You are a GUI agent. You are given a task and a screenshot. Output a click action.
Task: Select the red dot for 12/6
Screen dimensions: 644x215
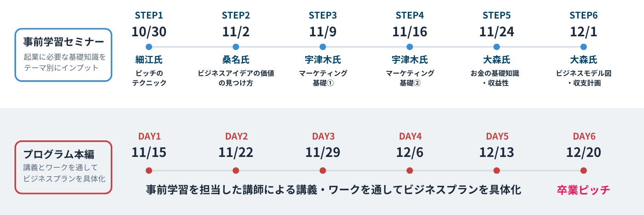[x=410, y=171]
